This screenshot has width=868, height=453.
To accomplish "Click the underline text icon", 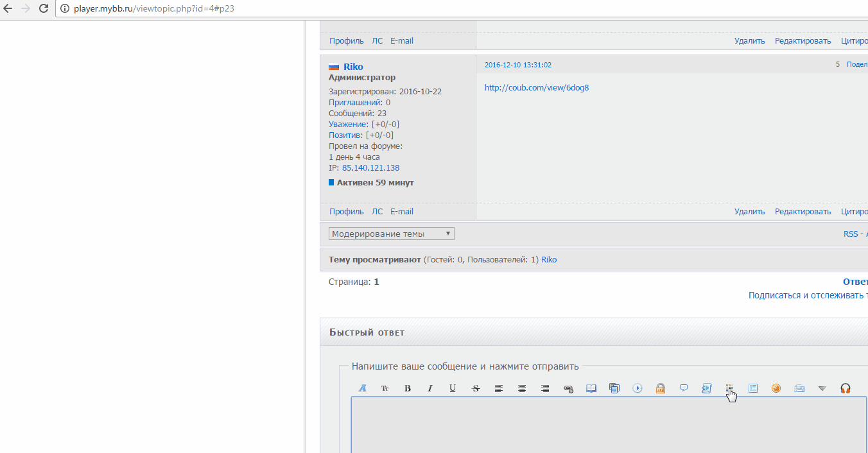I will [x=453, y=388].
